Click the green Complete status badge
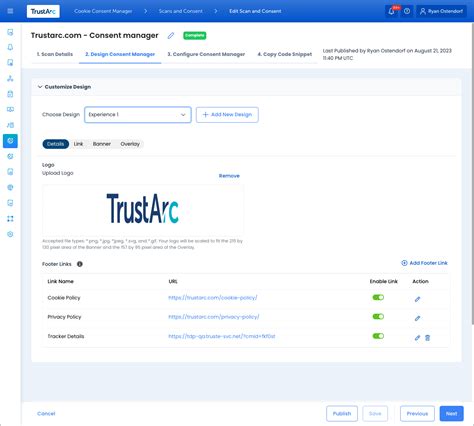The image size is (474, 426). tap(195, 35)
